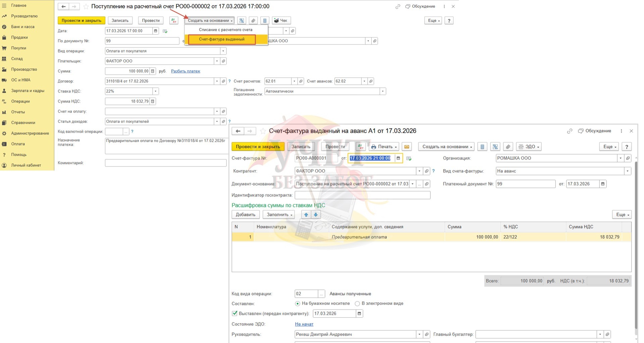The width and height of the screenshot is (644, 343).
Task: Choose Счет-фактура выданный from the menu
Action: coord(222,39)
